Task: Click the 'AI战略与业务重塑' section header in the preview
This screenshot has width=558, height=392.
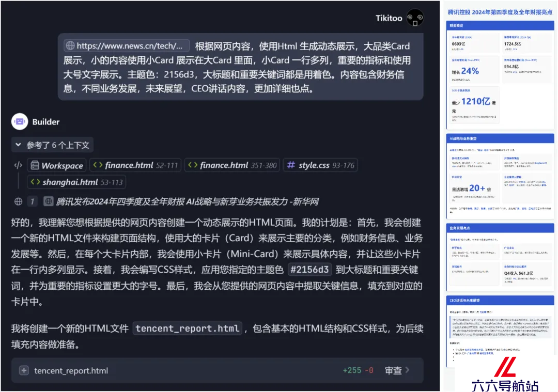Action: (500, 138)
